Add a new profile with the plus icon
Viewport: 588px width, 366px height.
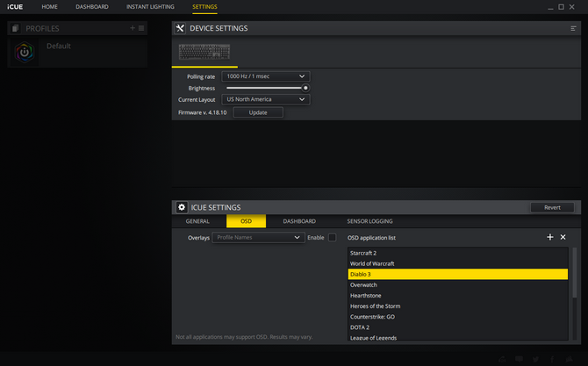pos(133,28)
